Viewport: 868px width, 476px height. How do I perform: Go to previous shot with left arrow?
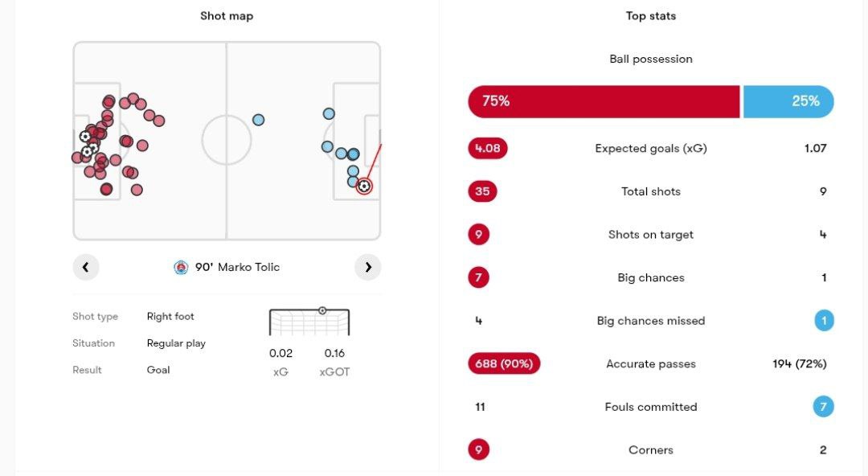point(86,267)
